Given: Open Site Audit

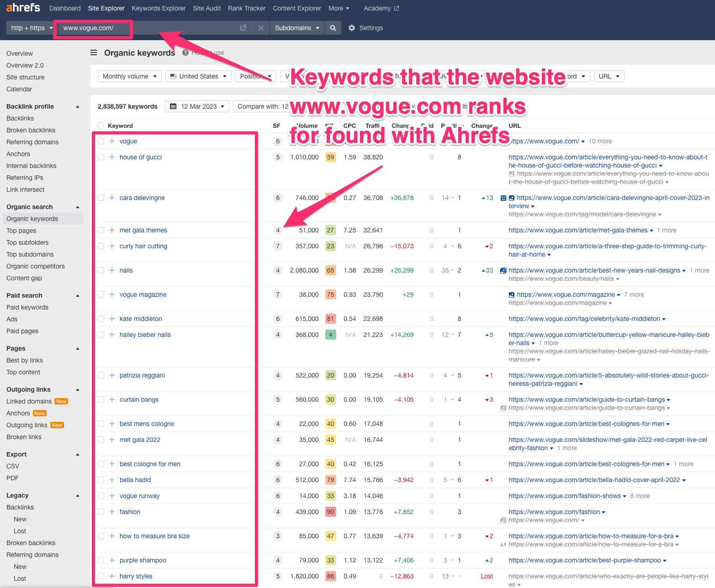Looking at the screenshot, I should point(207,8).
